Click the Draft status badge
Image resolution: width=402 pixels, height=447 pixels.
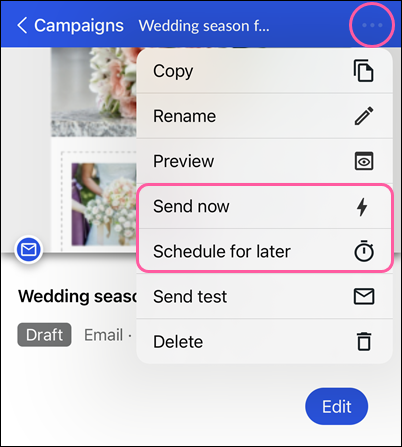pyautogui.click(x=44, y=335)
